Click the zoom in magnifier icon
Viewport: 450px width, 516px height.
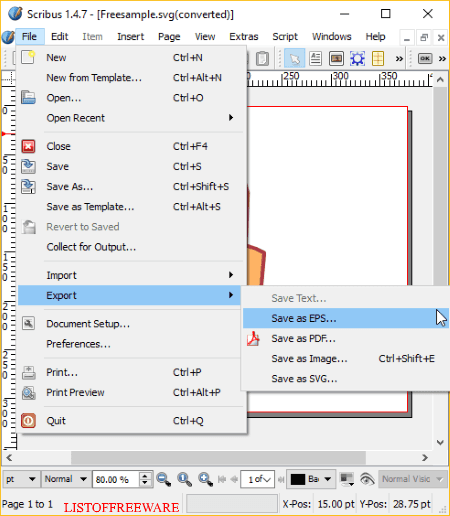(205, 479)
